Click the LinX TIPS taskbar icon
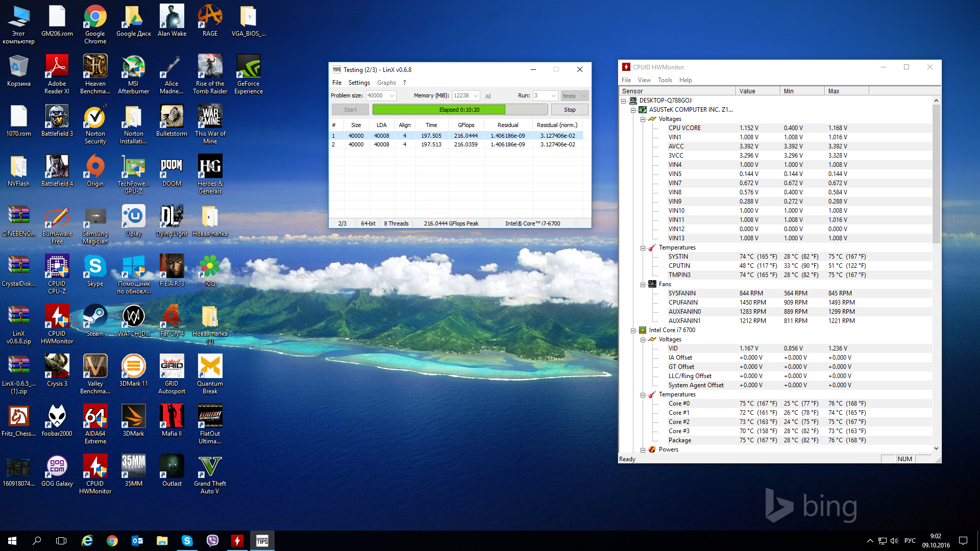980x551 pixels. point(262,541)
